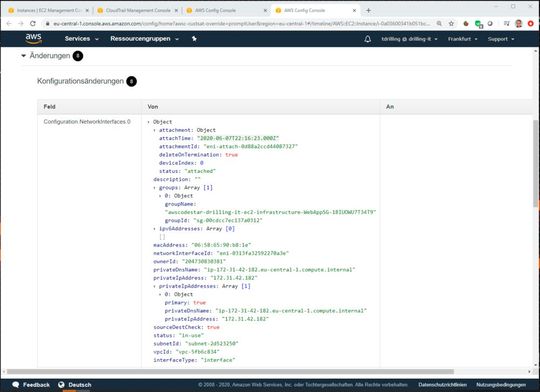This screenshot has height=392, width=540.
Task: Reload the current page
Action: coord(33,23)
